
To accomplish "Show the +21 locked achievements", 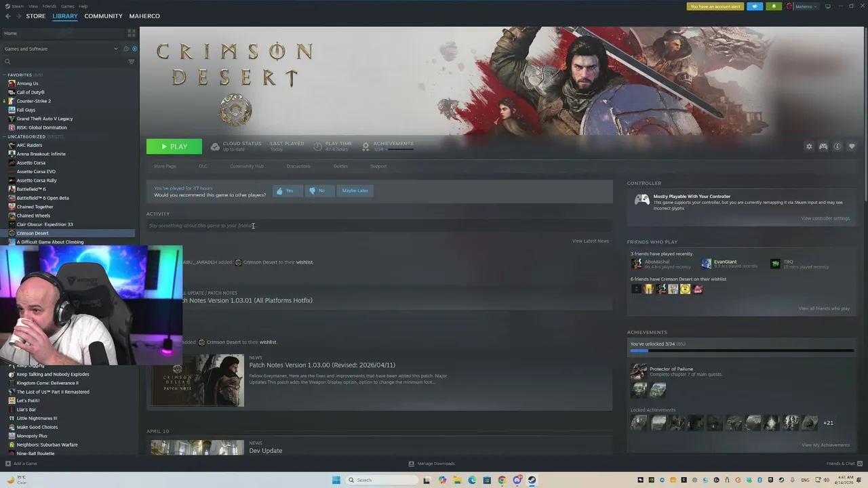I will (828, 423).
